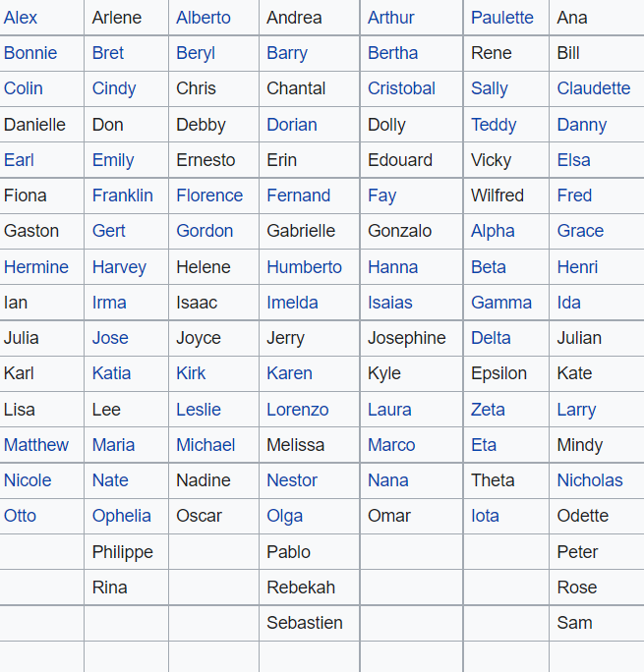This screenshot has height=672, width=644.
Task: Follow the Dorian hyperlink
Action: pyautogui.click(x=291, y=125)
